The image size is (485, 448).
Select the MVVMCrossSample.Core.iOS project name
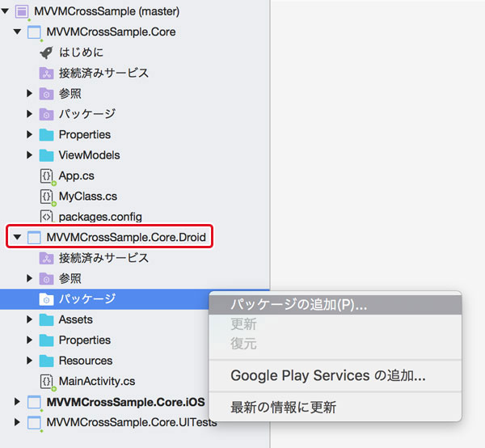tap(125, 402)
